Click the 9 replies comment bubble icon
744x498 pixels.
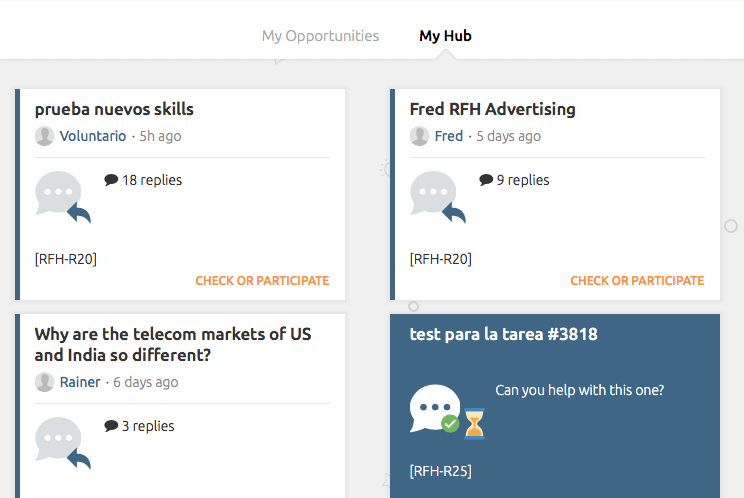point(486,180)
